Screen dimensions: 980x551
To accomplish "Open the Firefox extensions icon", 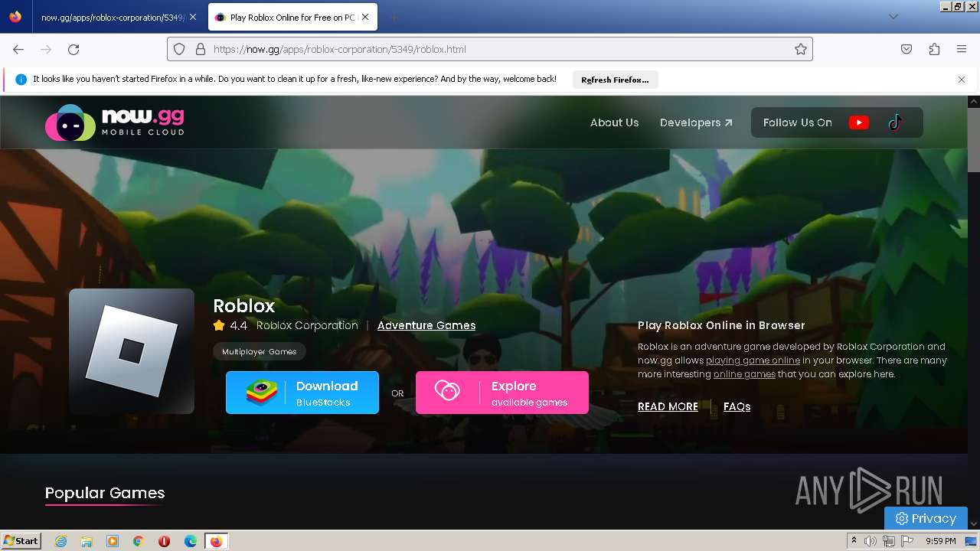I will [x=934, y=49].
